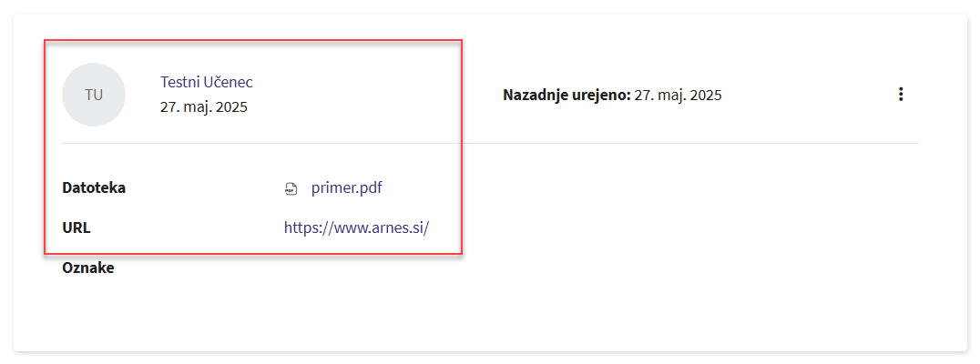Click the Nazadnje urejeno label
The image size is (980, 364).
coord(567,95)
